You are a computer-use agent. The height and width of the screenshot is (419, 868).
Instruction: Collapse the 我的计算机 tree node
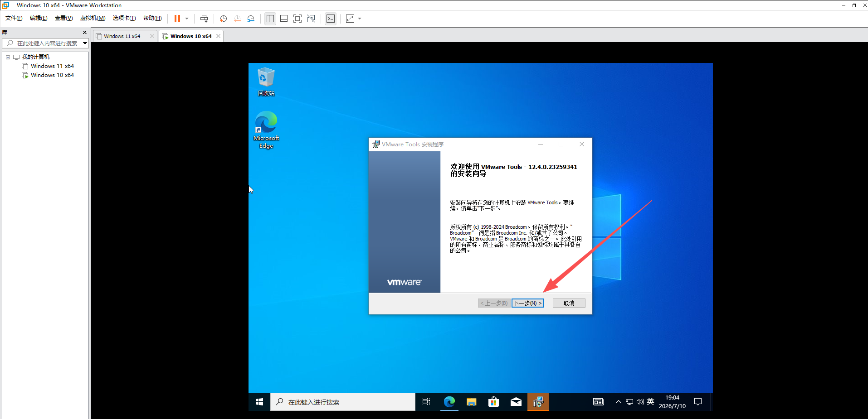pyautogui.click(x=8, y=57)
